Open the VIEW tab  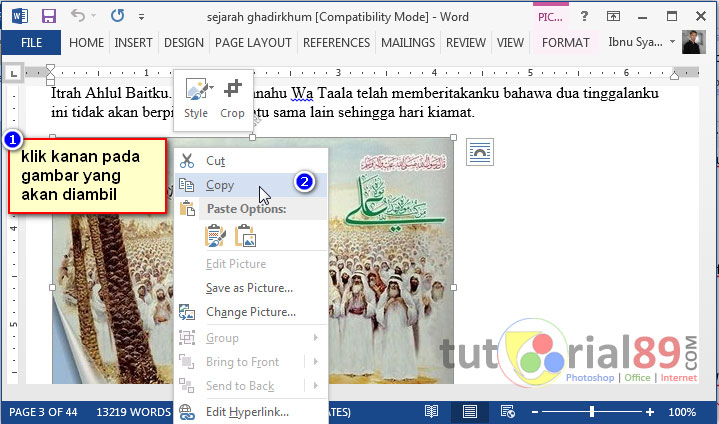coord(510,43)
